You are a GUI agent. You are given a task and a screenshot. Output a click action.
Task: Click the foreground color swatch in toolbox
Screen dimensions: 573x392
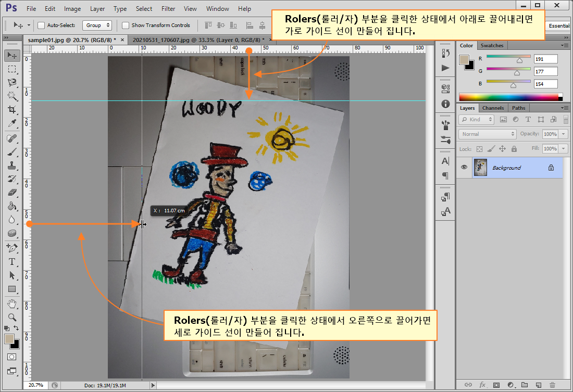click(9, 339)
